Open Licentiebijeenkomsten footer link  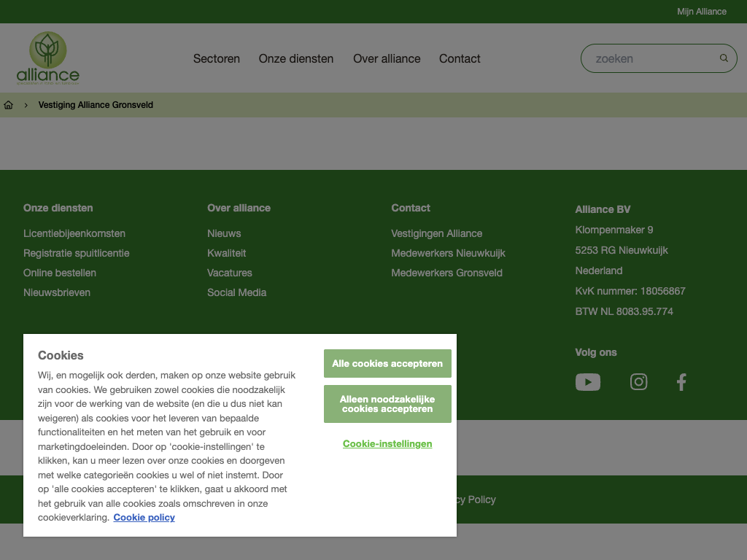click(74, 233)
